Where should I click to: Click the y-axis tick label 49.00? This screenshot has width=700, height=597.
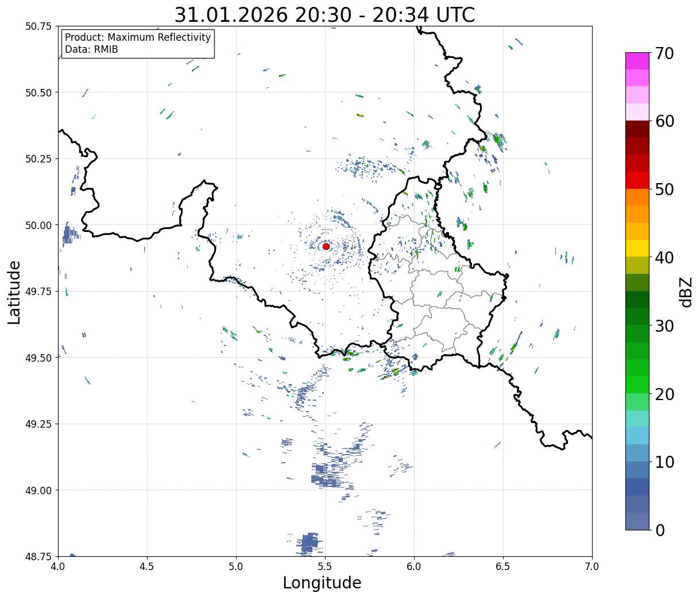coord(38,490)
